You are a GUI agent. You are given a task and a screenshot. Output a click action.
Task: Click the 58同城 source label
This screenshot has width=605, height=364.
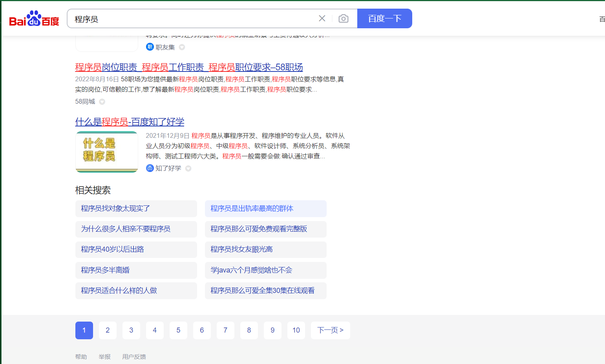click(x=85, y=101)
